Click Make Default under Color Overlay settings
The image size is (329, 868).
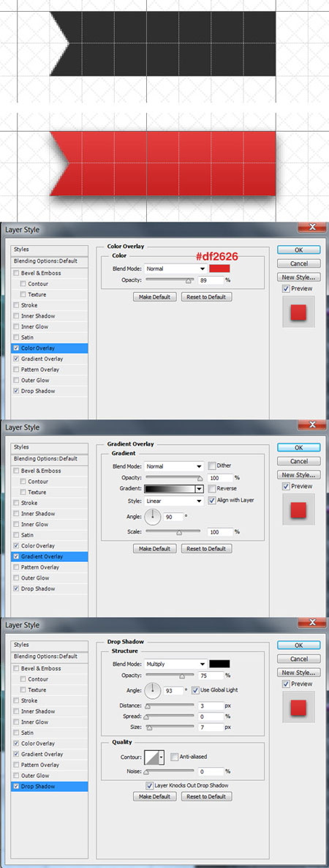(x=155, y=296)
